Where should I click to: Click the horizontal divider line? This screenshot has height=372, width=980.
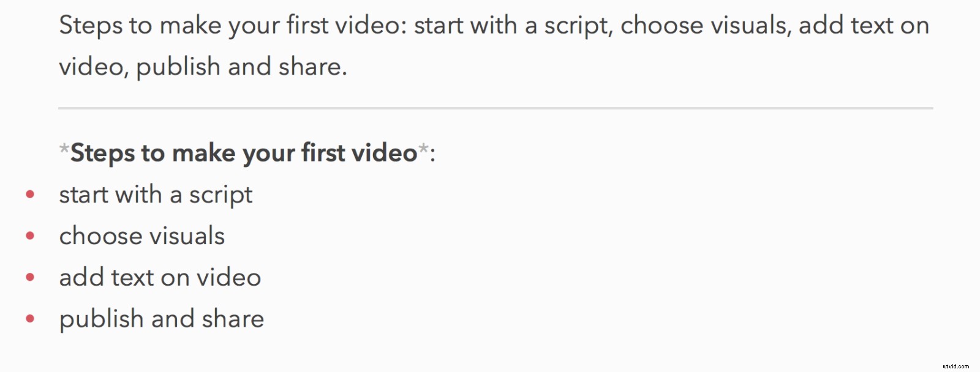pyautogui.click(x=496, y=108)
